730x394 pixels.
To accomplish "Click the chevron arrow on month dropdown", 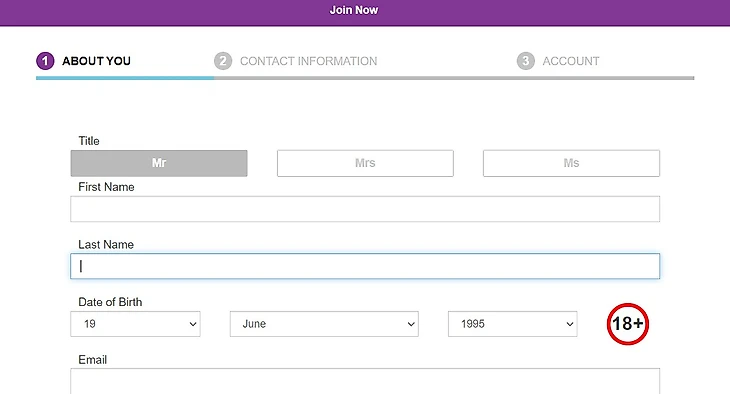I will point(411,324).
